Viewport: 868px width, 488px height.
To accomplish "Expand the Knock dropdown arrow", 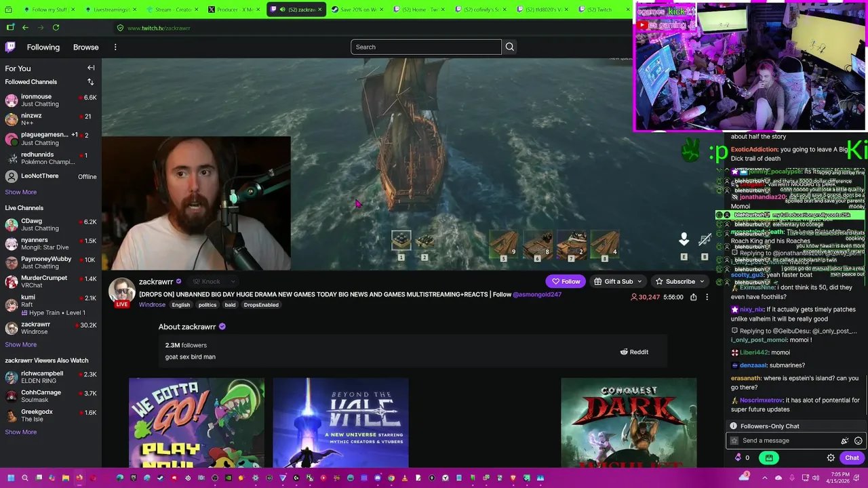I will pos(232,281).
